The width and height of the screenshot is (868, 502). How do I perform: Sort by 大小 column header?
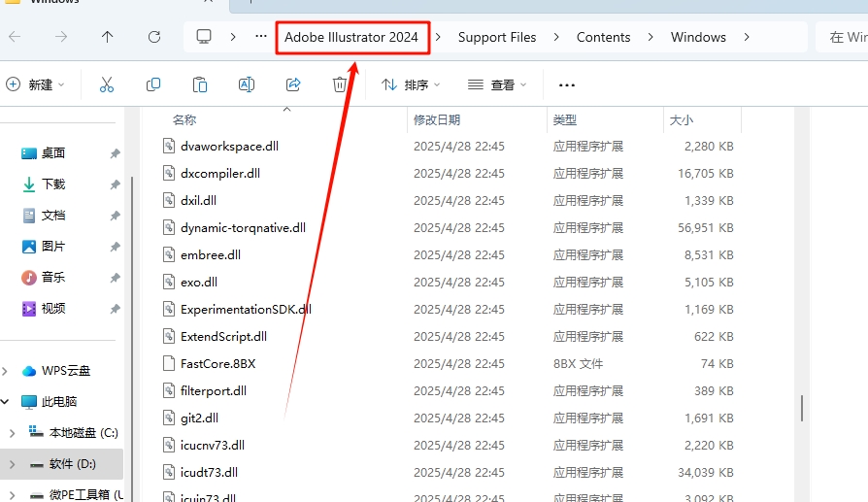point(682,120)
